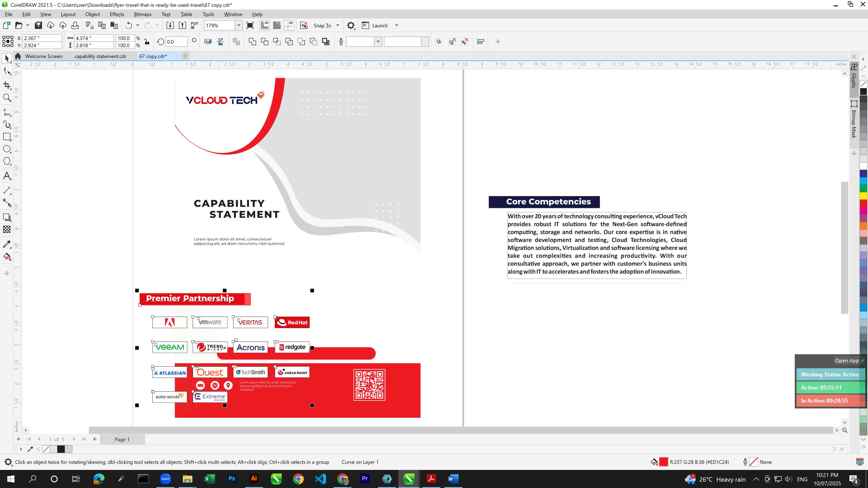Click the Align and Distribute button
868x488 pixels.
click(481, 42)
